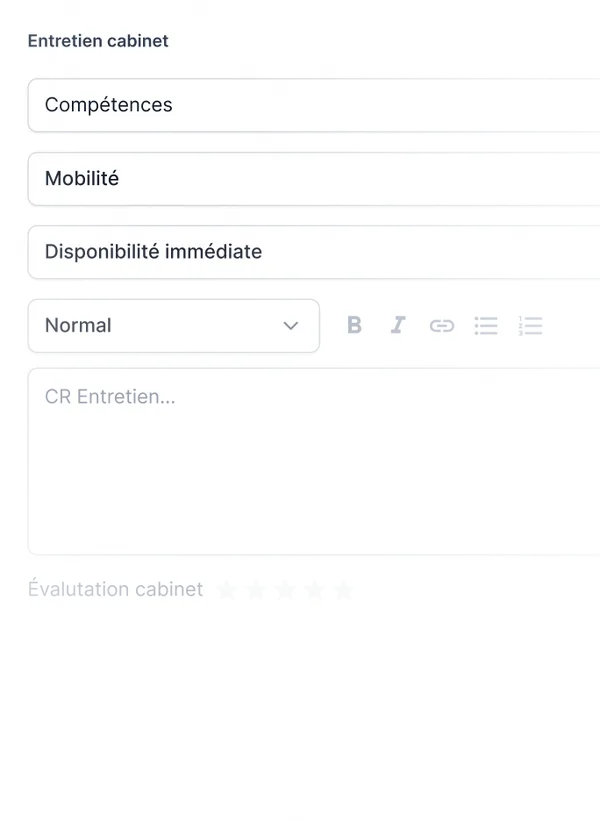
Task: Create a bulleted list
Action: (x=486, y=325)
